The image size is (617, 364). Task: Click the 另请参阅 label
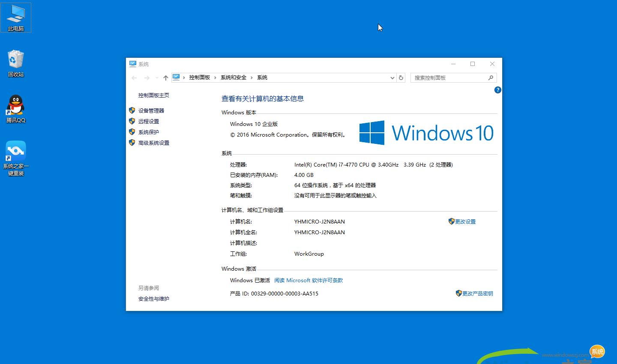[x=149, y=288]
